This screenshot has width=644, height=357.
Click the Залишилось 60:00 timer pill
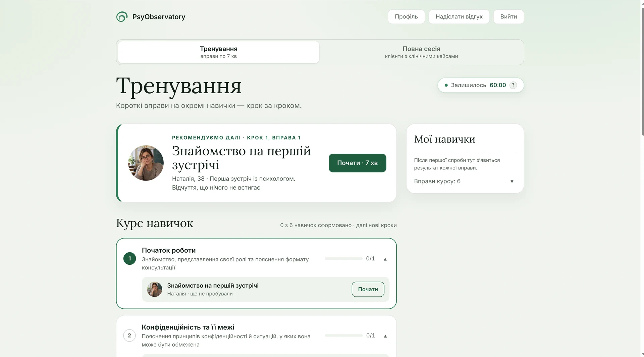(481, 85)
